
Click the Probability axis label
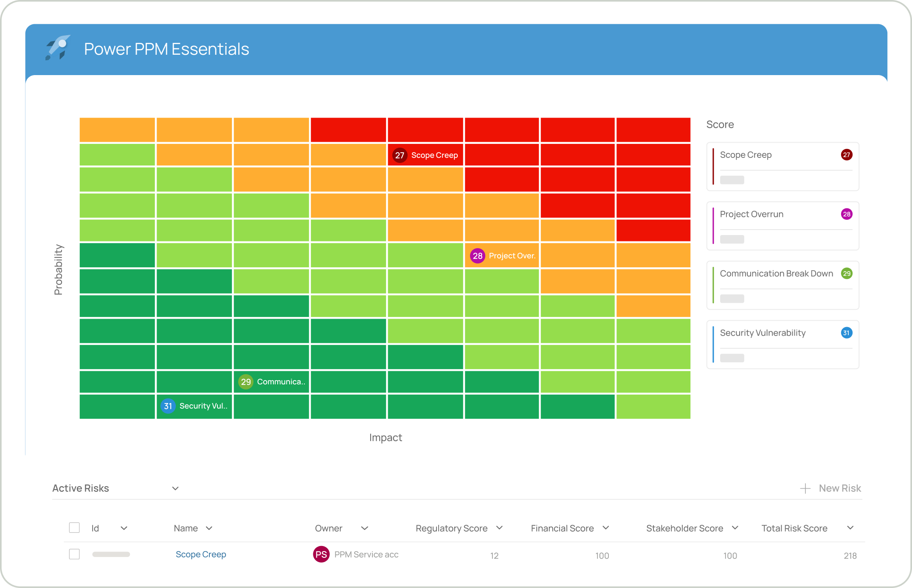[x=58, y=269]
